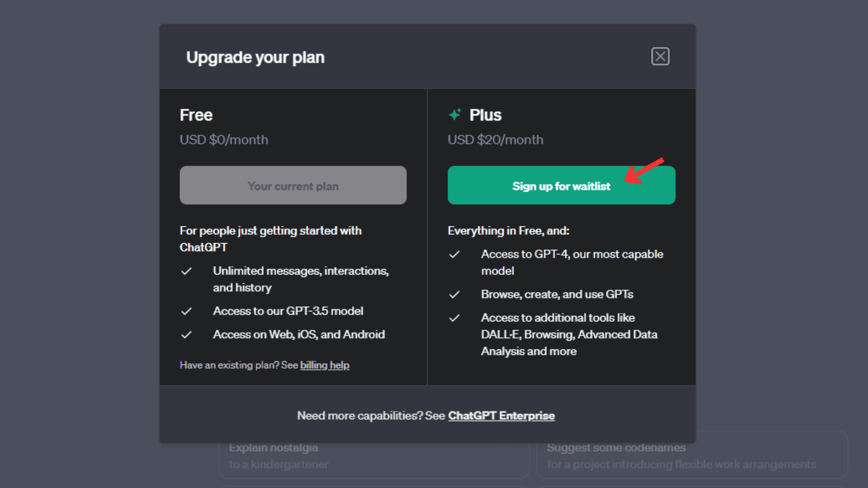Image resolution: width=868 pixels, height=488 pixels.
Task: Click the Your current plan button
Action: click(x=293, y=185)
